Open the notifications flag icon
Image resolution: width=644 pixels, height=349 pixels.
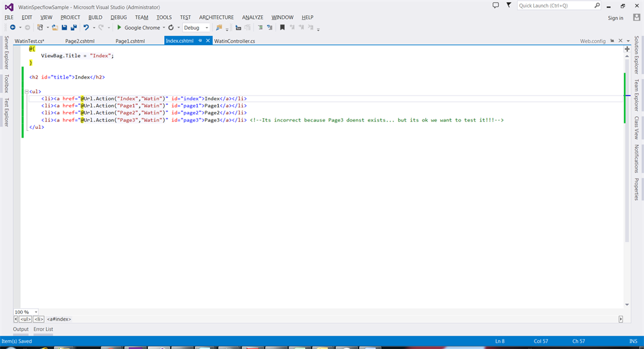(509, 5)
